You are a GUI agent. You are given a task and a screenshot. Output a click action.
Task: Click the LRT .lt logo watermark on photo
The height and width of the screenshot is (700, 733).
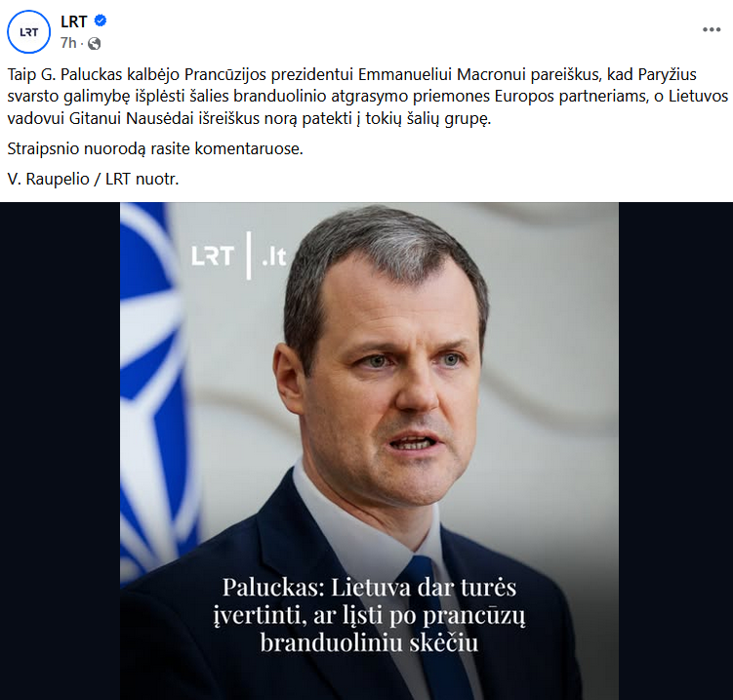pyautogui.click(x=238, y=256)
